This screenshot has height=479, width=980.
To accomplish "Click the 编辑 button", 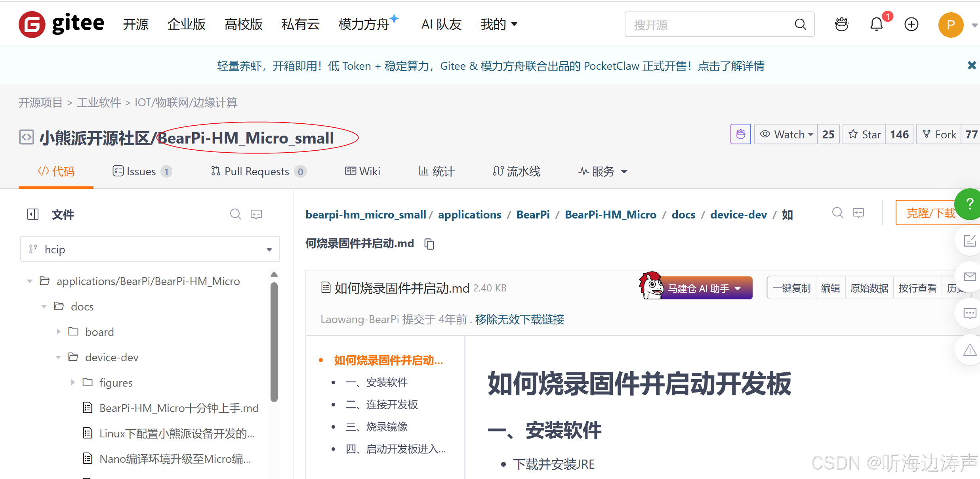I will pyautogui.click(x=830, y=288).
